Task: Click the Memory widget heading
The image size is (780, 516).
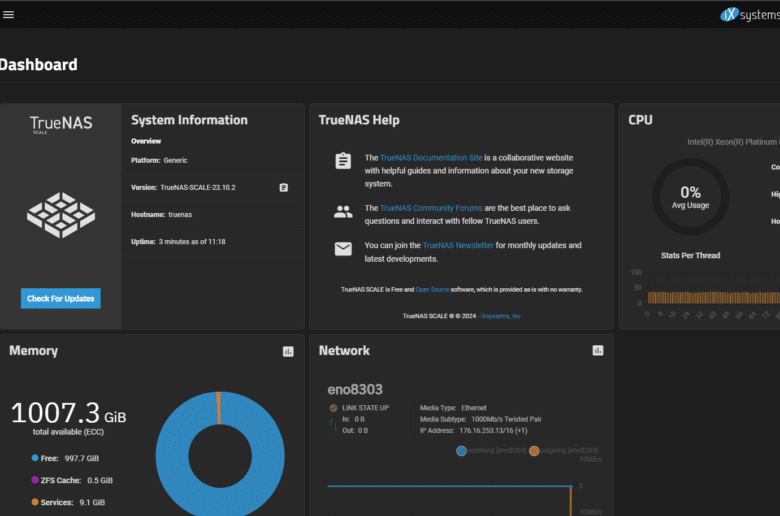Action: pos(33,351)
